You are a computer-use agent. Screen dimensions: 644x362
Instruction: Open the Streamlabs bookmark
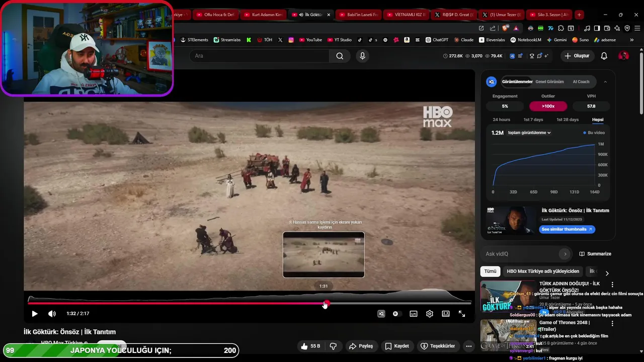pyautogui.click(x=227, y=40)
